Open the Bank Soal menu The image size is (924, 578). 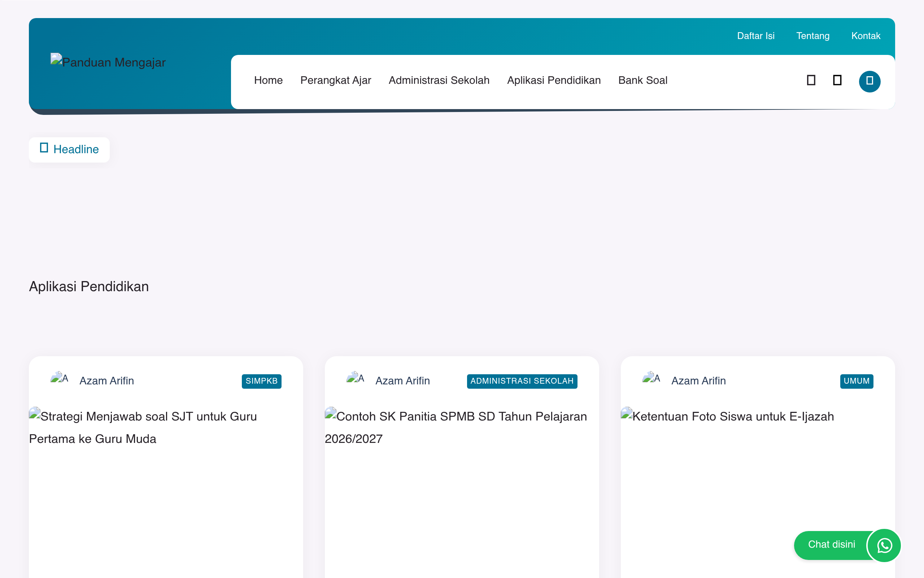click(642, 80)
